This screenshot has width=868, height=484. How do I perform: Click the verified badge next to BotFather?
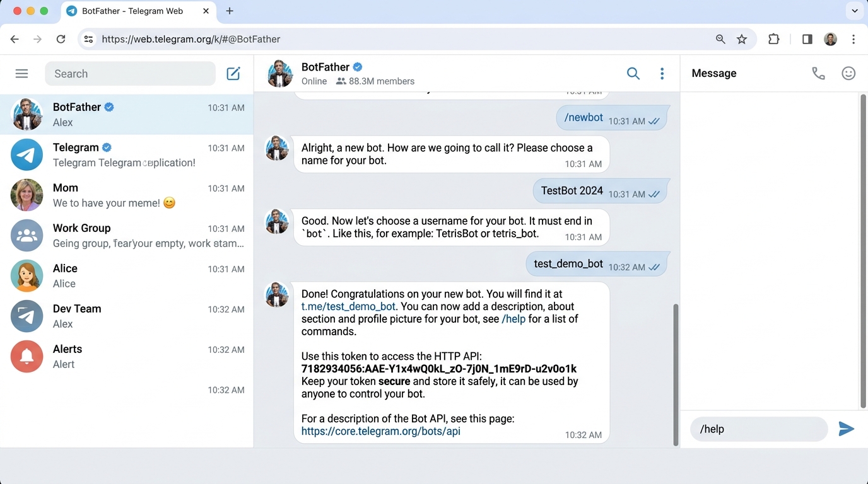pyautogui.click(x=358, y=66)
